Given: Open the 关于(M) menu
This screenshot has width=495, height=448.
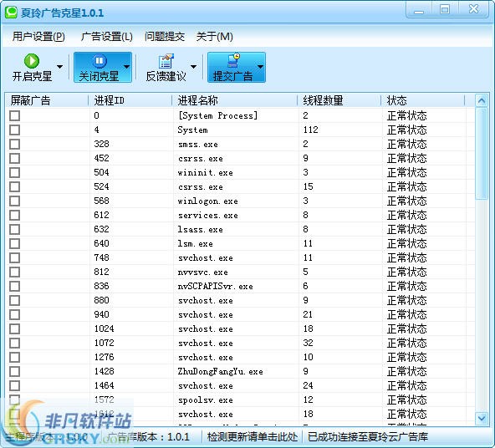Looking at the screenshot, I should [215, 37].
